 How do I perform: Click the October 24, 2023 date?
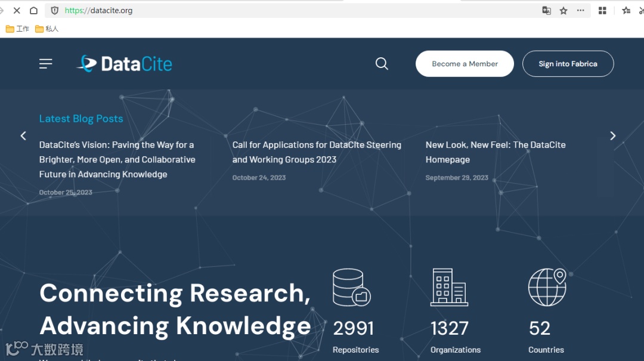coord(259,178)
